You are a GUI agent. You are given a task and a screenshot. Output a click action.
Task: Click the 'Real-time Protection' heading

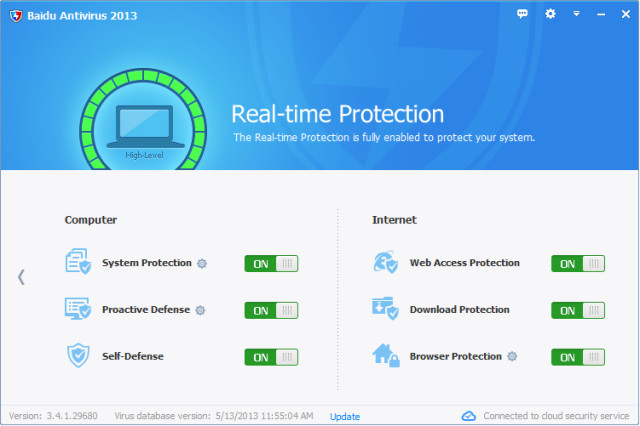pos(338,114)
